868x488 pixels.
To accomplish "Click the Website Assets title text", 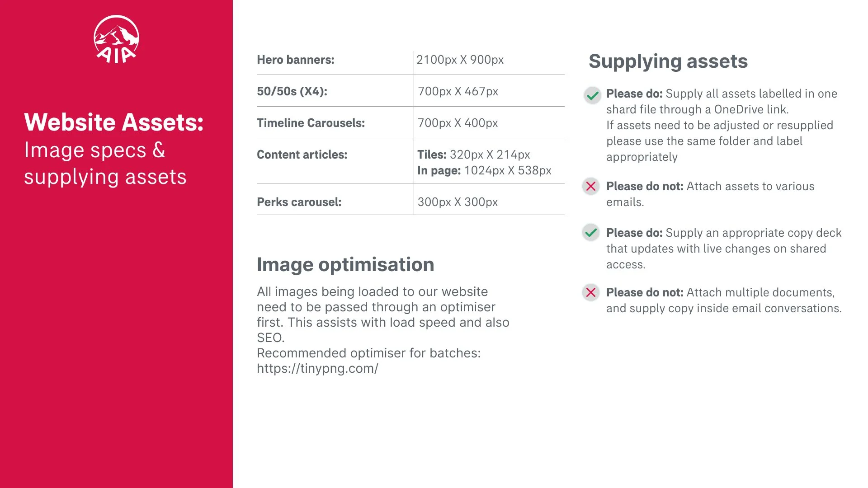I will click(114, 122).
